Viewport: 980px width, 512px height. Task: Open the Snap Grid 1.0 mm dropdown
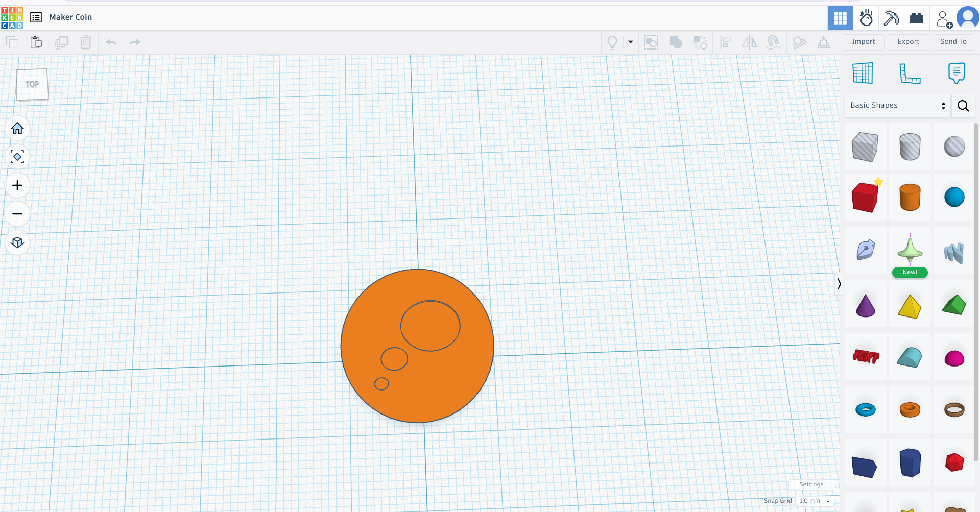(x=815, y=501)
